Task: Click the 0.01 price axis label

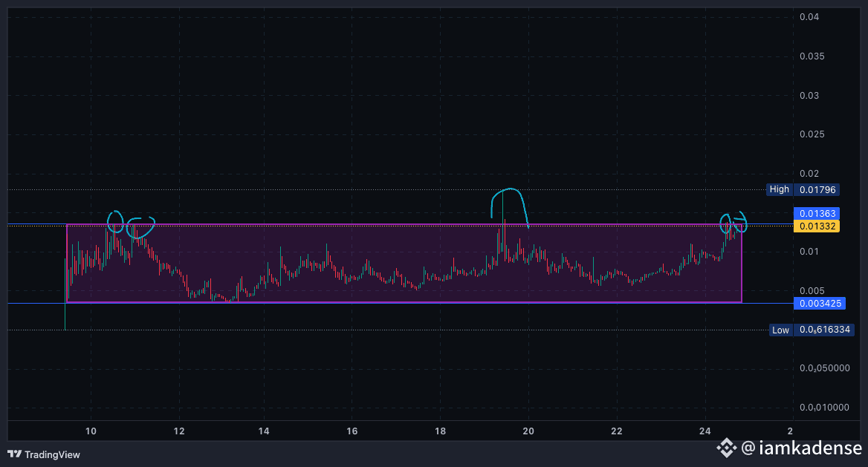Action: tap(809, 252)
